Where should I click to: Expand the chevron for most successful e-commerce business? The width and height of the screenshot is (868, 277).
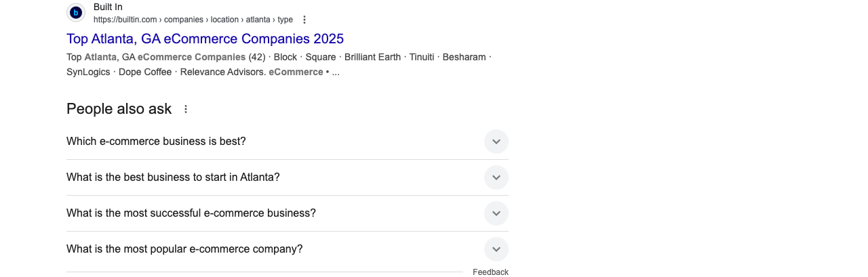pos(496,213)
